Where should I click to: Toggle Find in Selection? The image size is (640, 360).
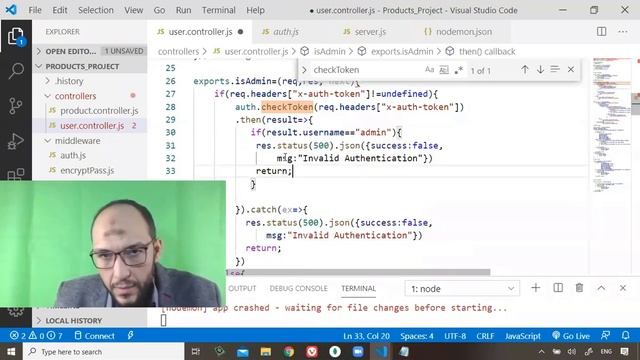(x=555, y=69)
